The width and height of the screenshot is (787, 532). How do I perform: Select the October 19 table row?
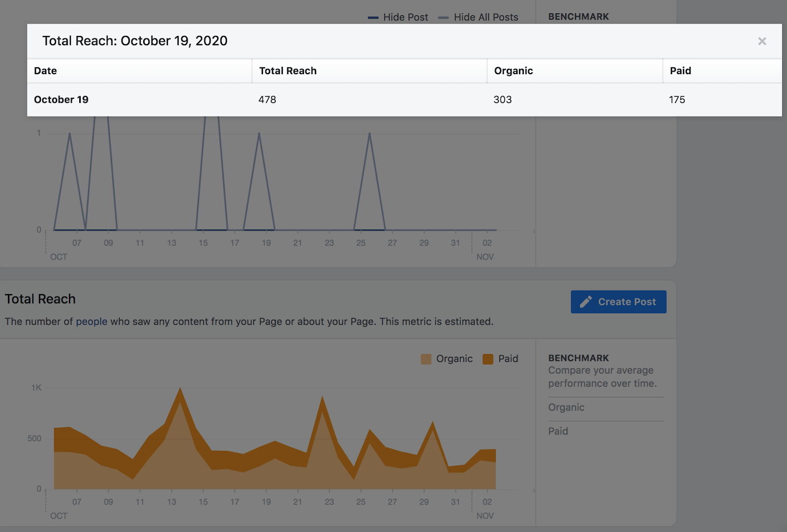coord(404,100)
